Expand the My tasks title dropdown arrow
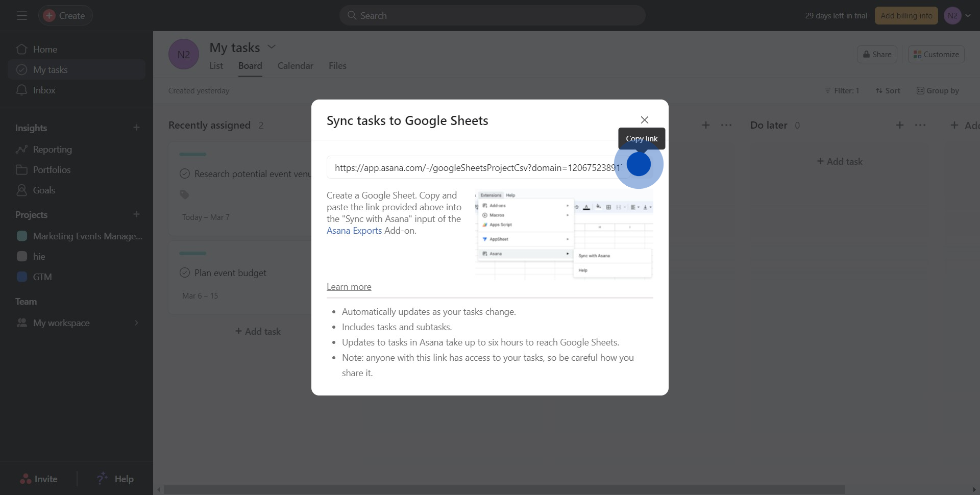Image resolution: width=980 pixels, height=495 pixels. (x=272, y=47)
